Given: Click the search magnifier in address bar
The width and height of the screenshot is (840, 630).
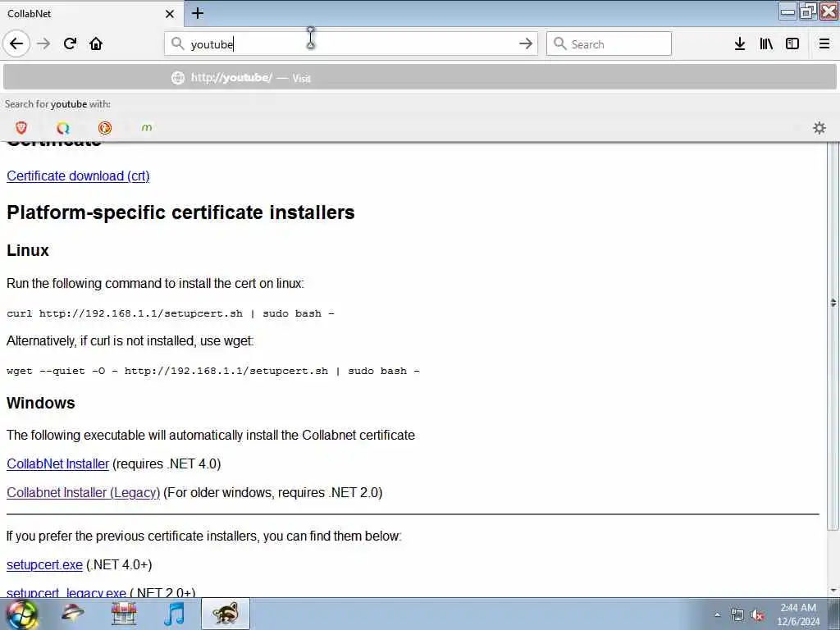Looking at the screenshot, I should tap(177, 43).
